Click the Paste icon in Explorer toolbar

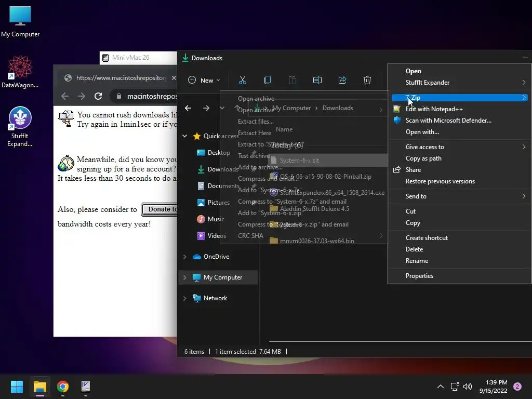tap(292, 80)
